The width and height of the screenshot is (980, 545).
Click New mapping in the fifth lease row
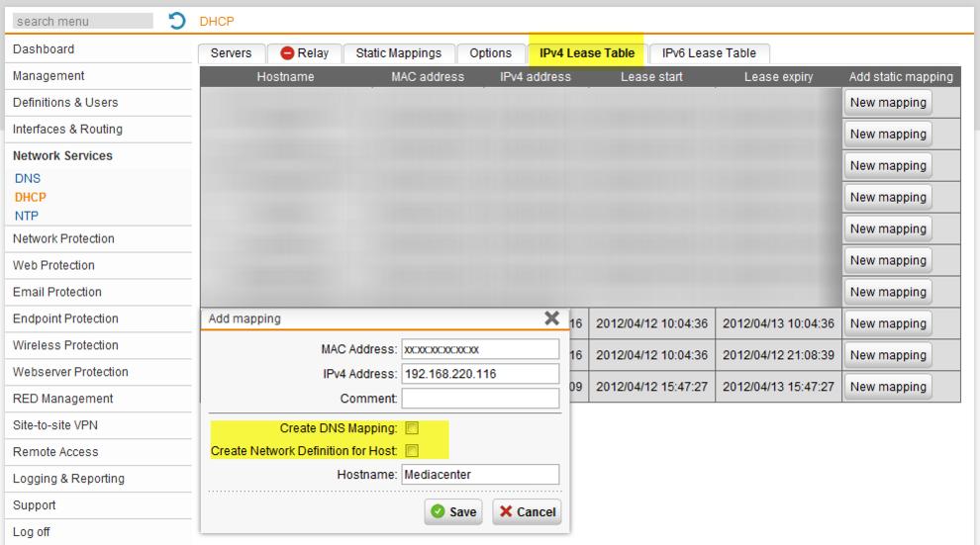coord(888,229)
